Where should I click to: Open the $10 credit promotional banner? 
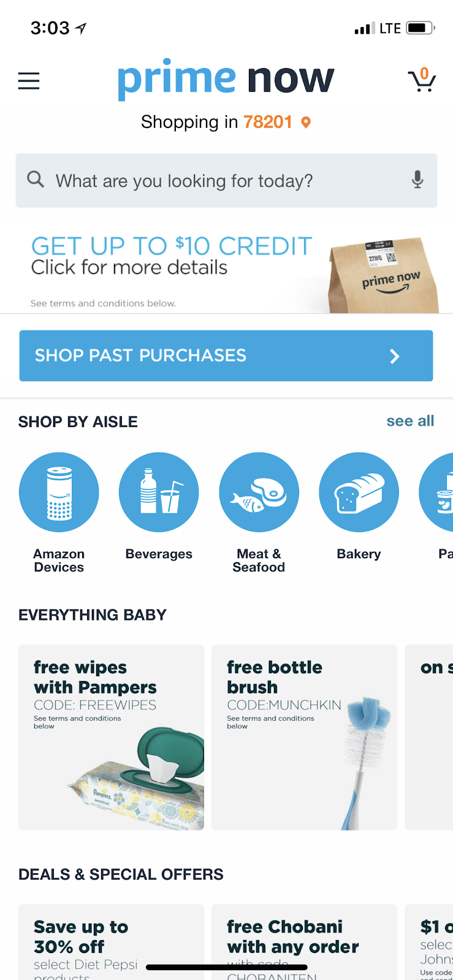226,268
